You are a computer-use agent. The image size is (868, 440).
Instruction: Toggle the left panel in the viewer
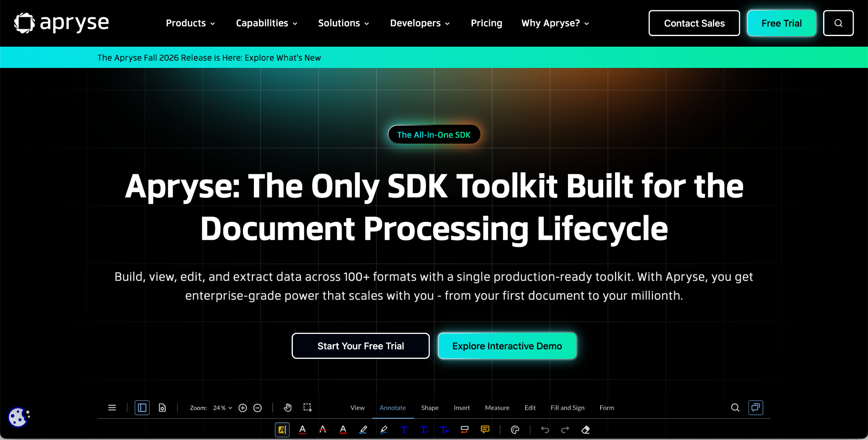pyautogui.click(x=142, y=408)
